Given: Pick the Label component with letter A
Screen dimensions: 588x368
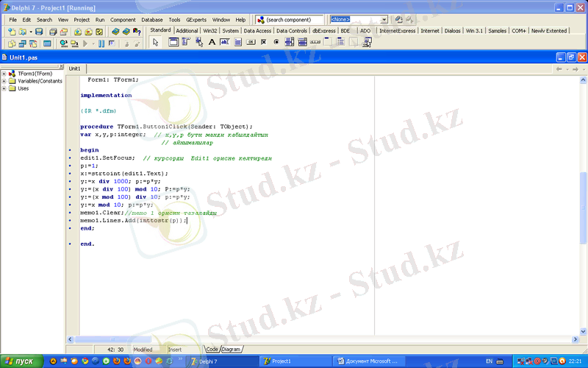Looking at the screenshot, I should (212, 42).
